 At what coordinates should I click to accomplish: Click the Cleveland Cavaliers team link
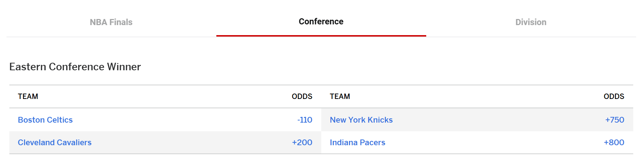click(55, 142)
